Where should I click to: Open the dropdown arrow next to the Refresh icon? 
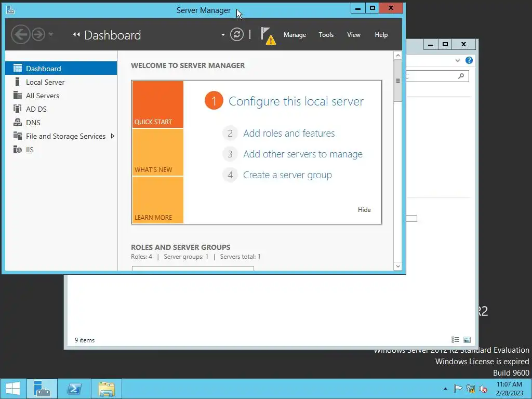point(223,35)
